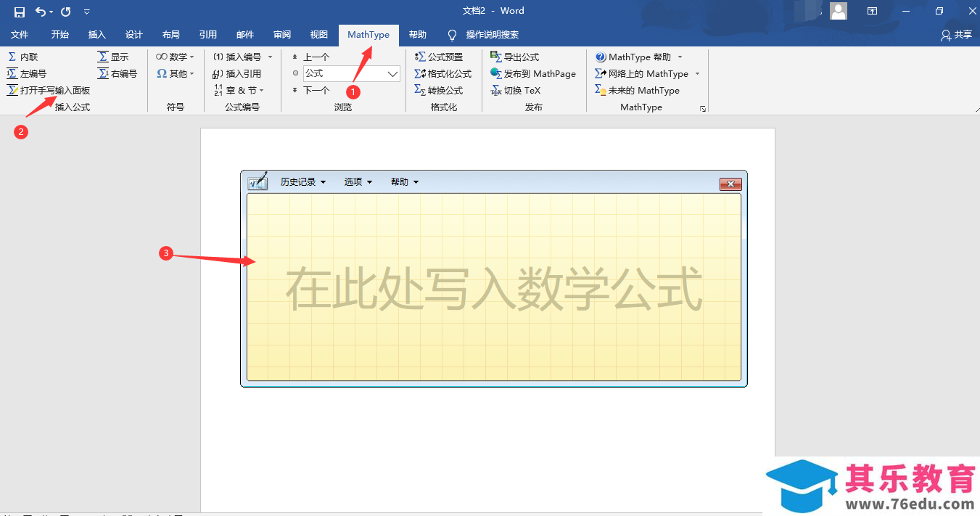Insert 显示 display equation
Viewport: 980px width, 516px height.
[x=113, y=57]
